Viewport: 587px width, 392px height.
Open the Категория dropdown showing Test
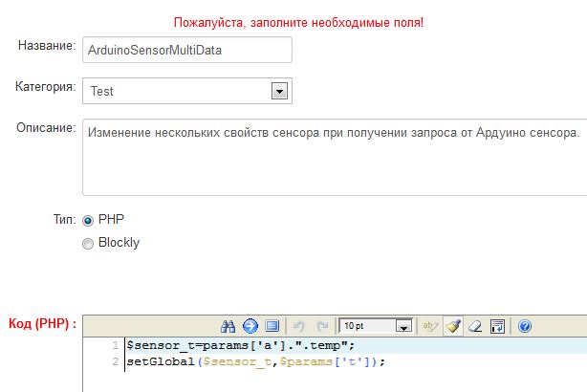pos(177,91)
